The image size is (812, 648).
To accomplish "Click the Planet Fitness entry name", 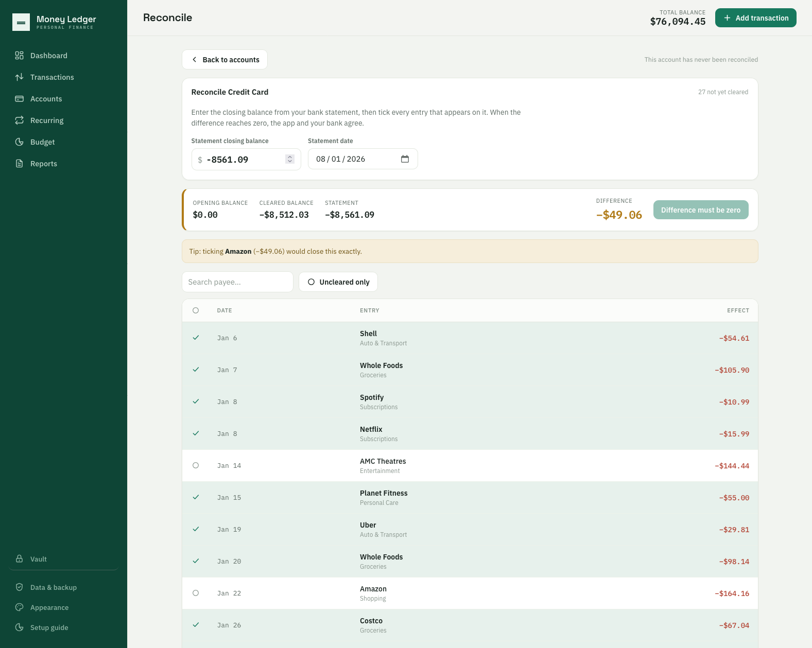I will click(x=384, y=493).
